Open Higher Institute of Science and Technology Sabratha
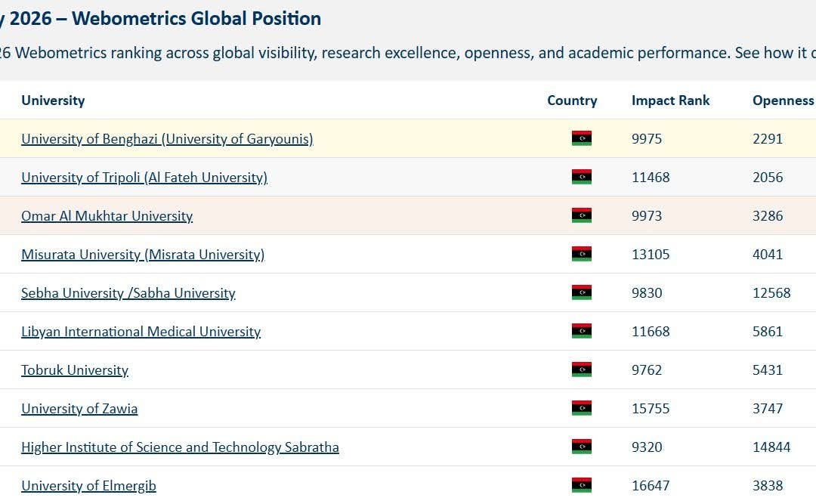 180,447
